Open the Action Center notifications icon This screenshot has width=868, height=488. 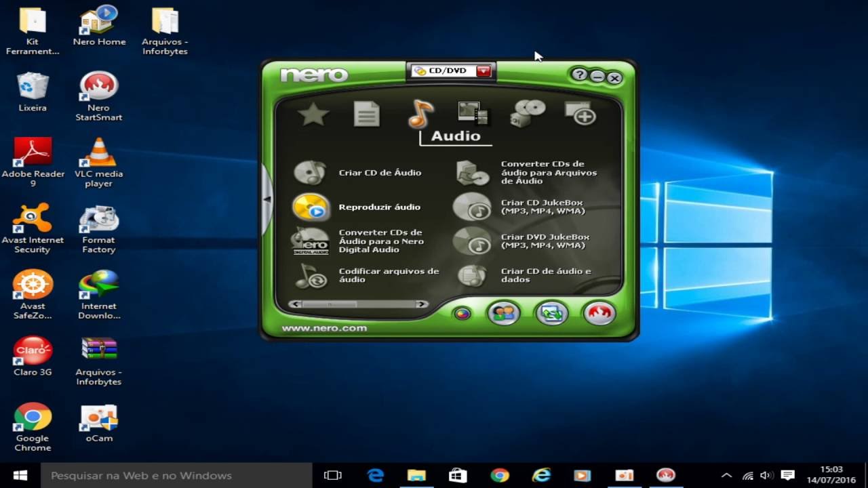coord(787,475)
